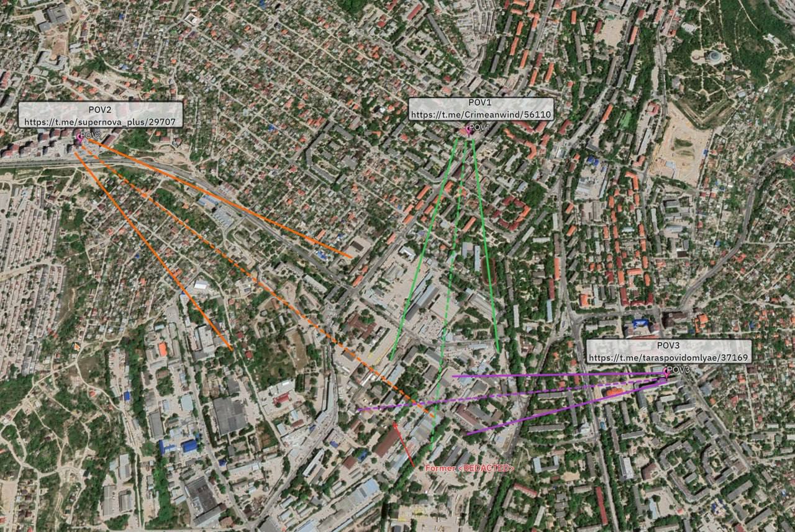
Task: Click the lowest solid purple field-of-view line
Action: click(559, 408)
